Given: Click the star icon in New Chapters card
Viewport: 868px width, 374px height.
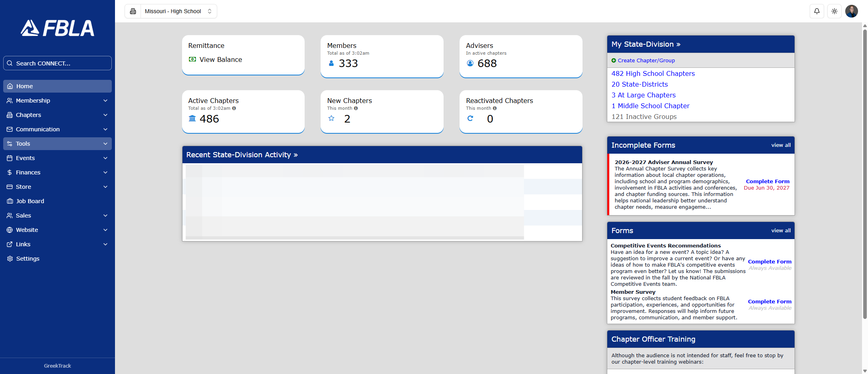Looking at the screenshot, I should click(x=331, y=118).
